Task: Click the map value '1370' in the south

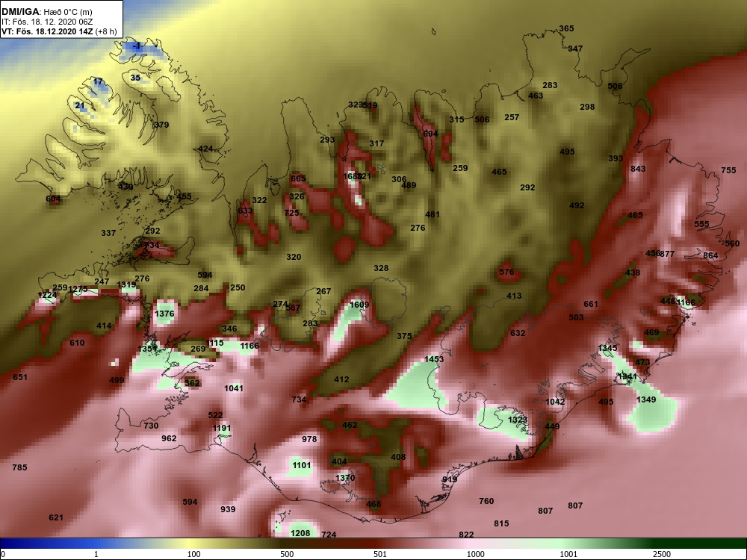Action: pos(345,478)
